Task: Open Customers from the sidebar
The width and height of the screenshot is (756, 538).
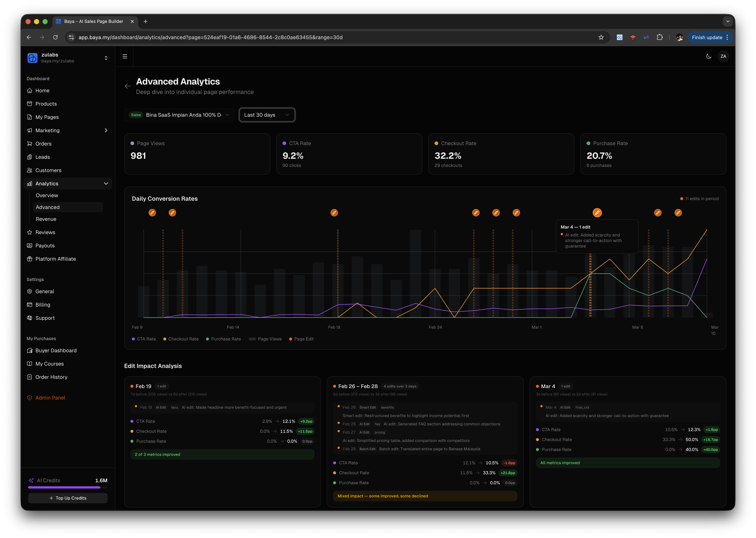Action: 49,170
